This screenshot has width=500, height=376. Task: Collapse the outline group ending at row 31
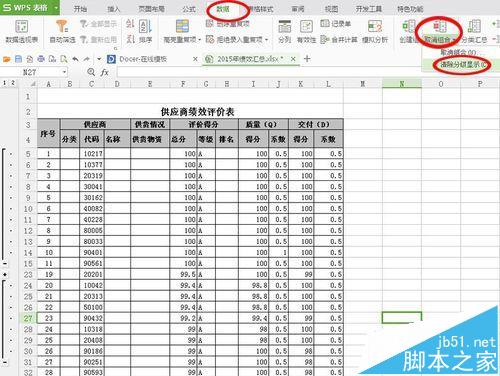5,362
